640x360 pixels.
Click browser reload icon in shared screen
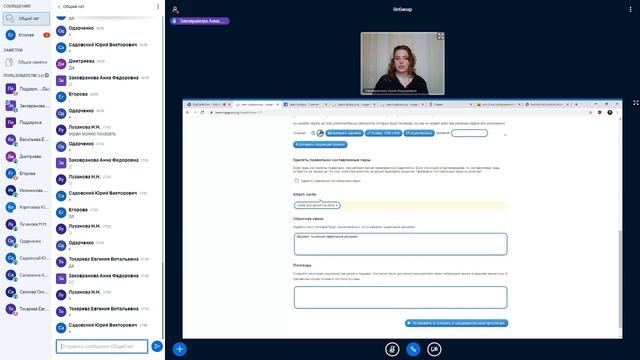(202, 112)
